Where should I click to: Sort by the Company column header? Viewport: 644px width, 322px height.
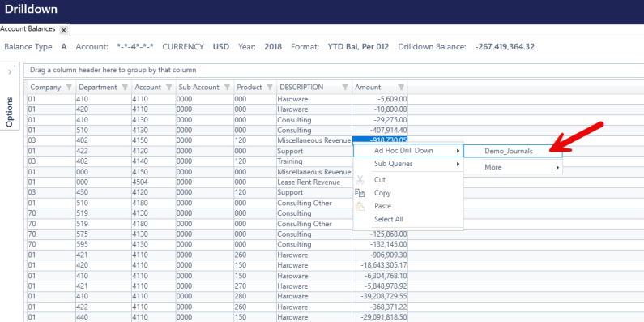45,87
